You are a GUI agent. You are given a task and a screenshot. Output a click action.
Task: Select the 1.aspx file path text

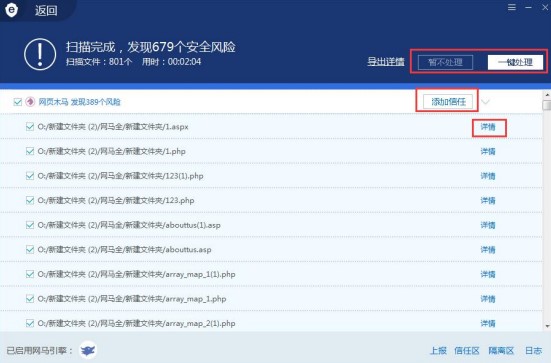pos(113,127)
